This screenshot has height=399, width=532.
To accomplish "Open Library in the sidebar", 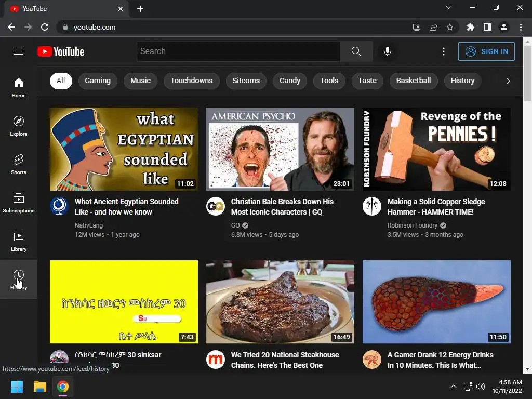I will [19, 241].
